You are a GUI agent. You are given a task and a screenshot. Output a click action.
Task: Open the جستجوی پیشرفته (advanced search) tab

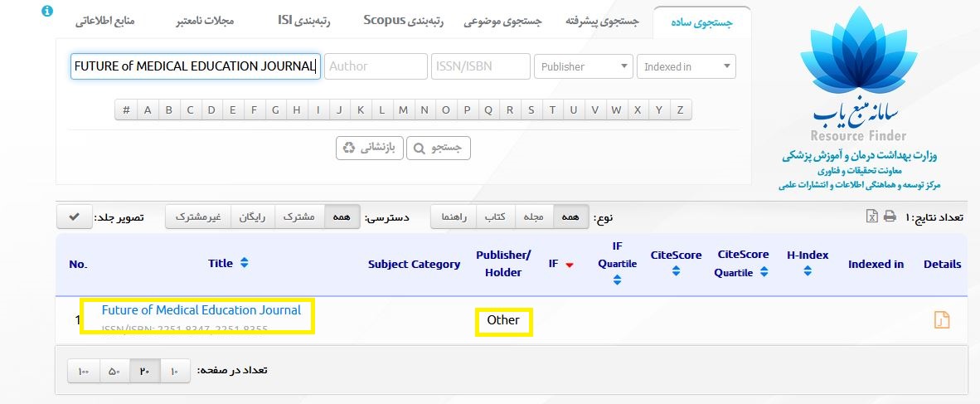point(602,22)
